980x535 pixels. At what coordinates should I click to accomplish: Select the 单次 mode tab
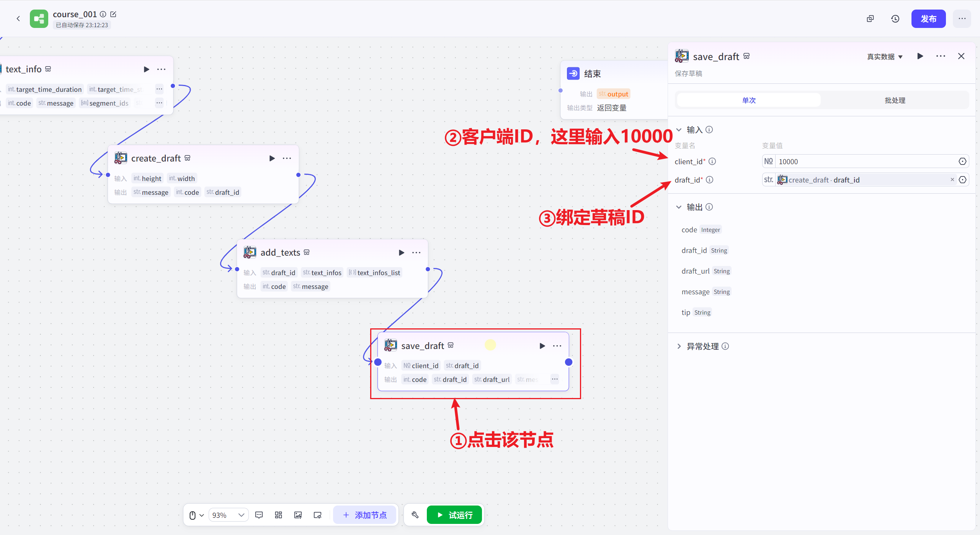(x=749, y=100)
